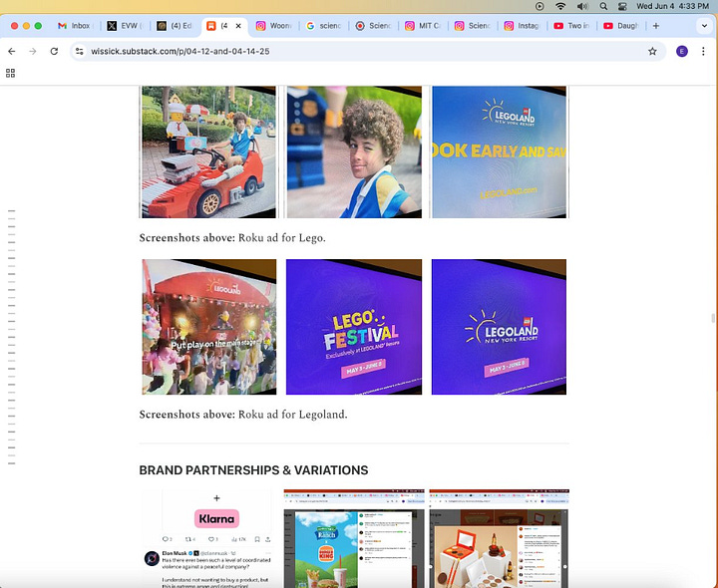718x588 pixels.
Task: Click the caption 'Roku ad for Legoland.'
Action: coord(293,415)
